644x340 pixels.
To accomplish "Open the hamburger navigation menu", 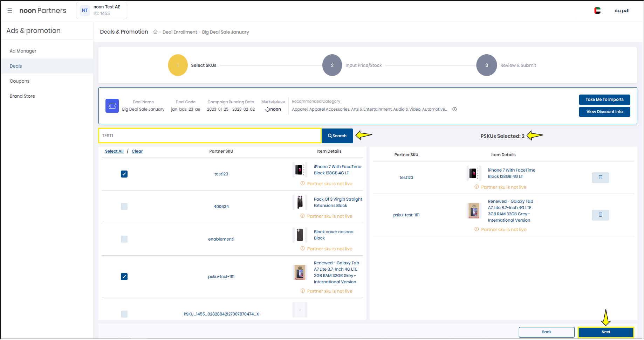I will (10, 11).
